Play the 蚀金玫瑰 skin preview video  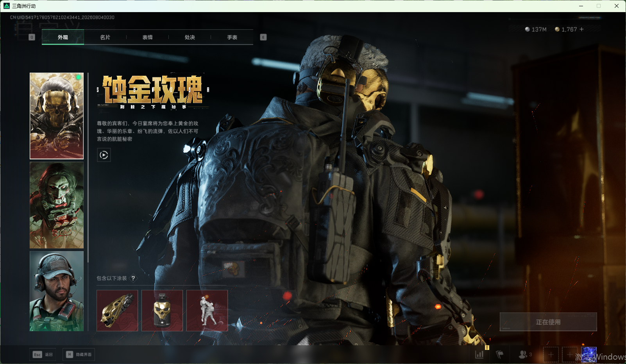(104, 155)
